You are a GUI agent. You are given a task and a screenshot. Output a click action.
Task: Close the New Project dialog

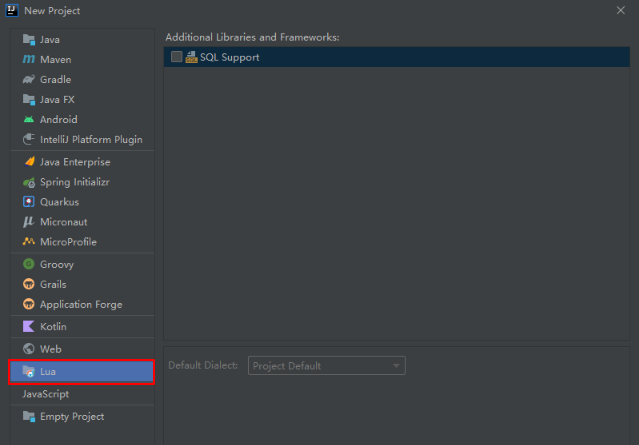pos(620,10)
